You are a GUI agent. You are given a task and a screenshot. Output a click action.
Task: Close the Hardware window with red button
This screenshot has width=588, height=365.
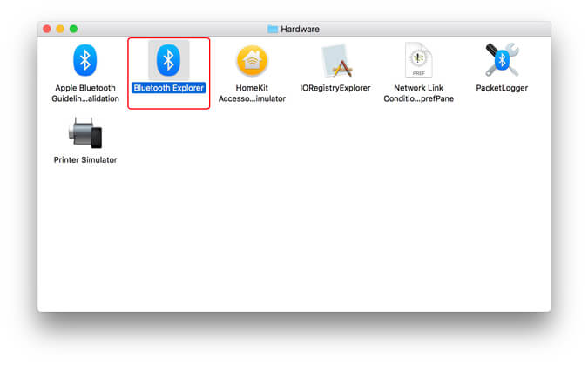click(47, 29)
